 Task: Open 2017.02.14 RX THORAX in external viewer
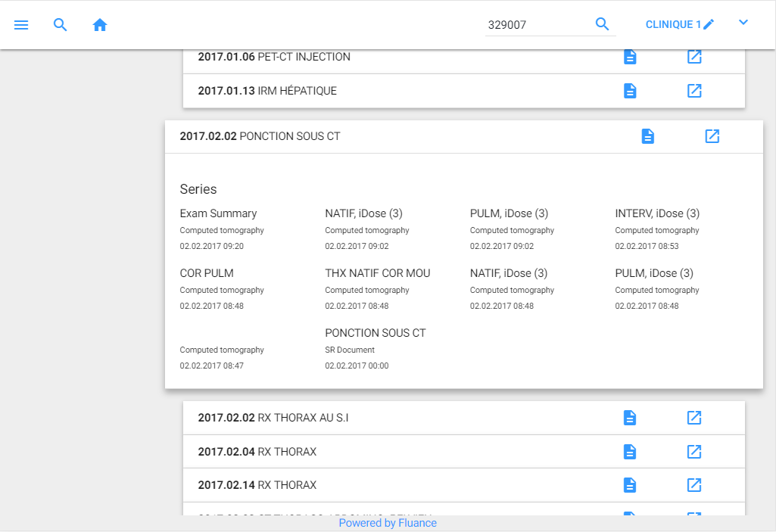point(693,485)
